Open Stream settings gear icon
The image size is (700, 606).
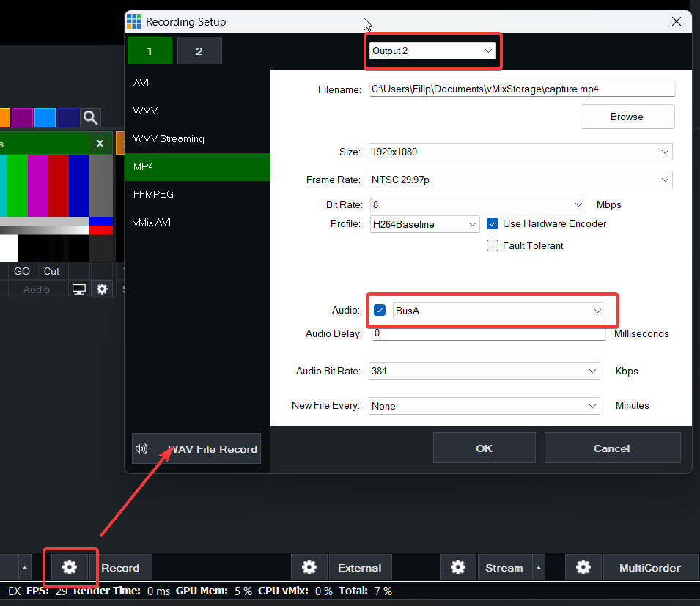tap(457, 568)
